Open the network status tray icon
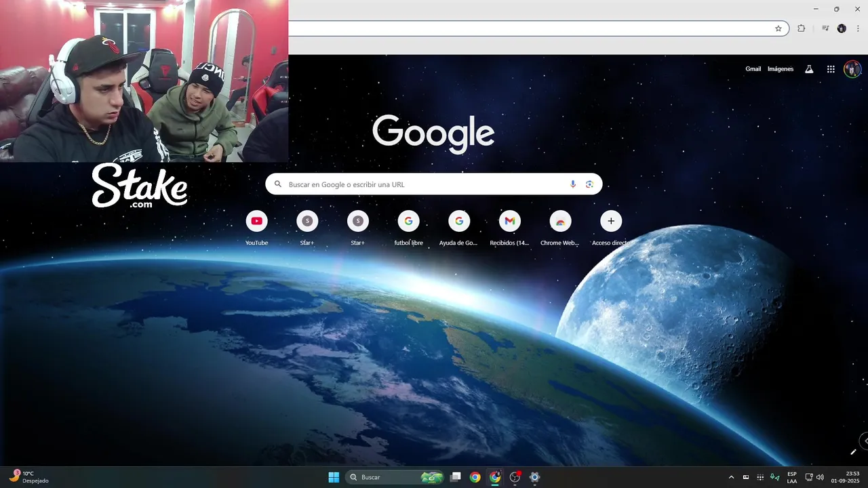Screen dimensions: 868x488 pos(809,477)
